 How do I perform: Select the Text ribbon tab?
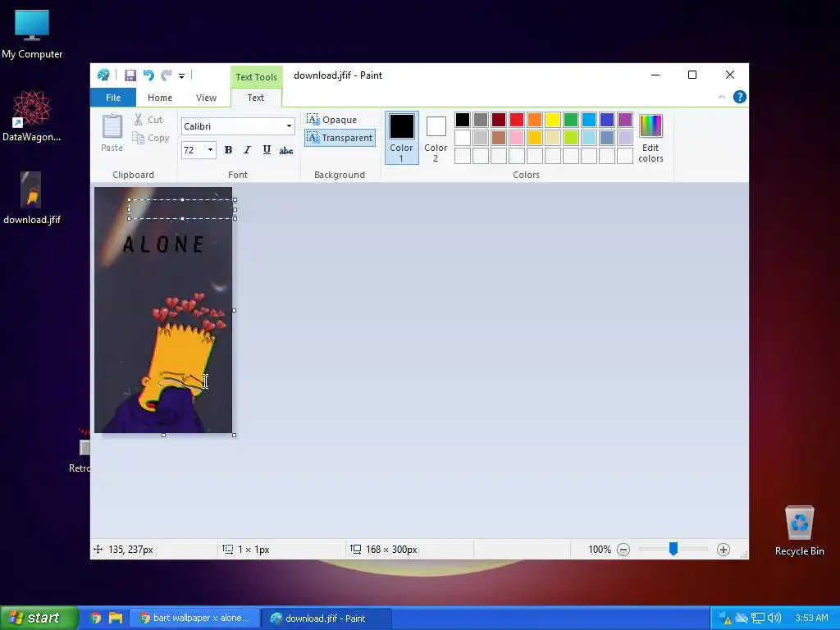click(x=256, y=98)
